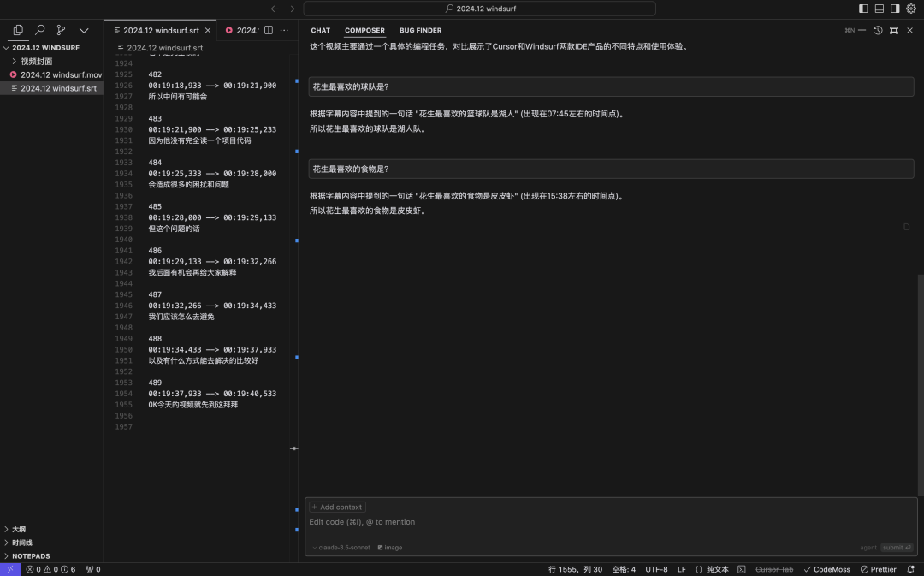Open notifications bell in the status bar

[x=910, y=569]
